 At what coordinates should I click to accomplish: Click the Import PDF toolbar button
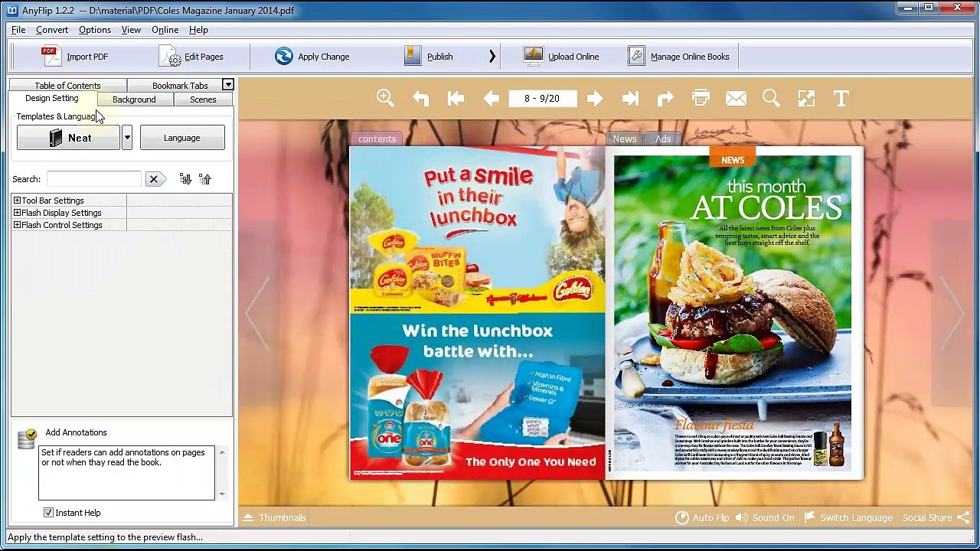point(75,57)
